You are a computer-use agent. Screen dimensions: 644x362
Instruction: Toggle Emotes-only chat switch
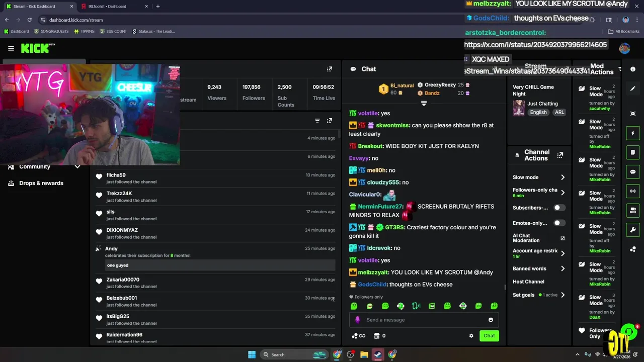[x=559, y=223]
